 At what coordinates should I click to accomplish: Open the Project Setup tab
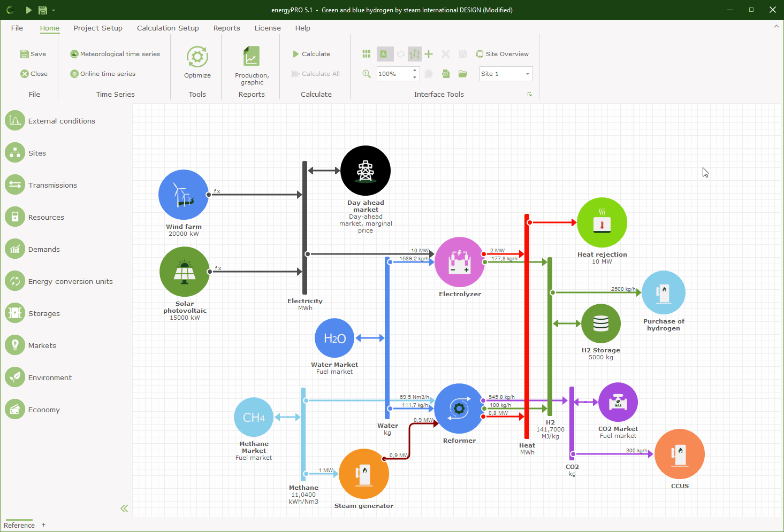click(x=98, y=28)
